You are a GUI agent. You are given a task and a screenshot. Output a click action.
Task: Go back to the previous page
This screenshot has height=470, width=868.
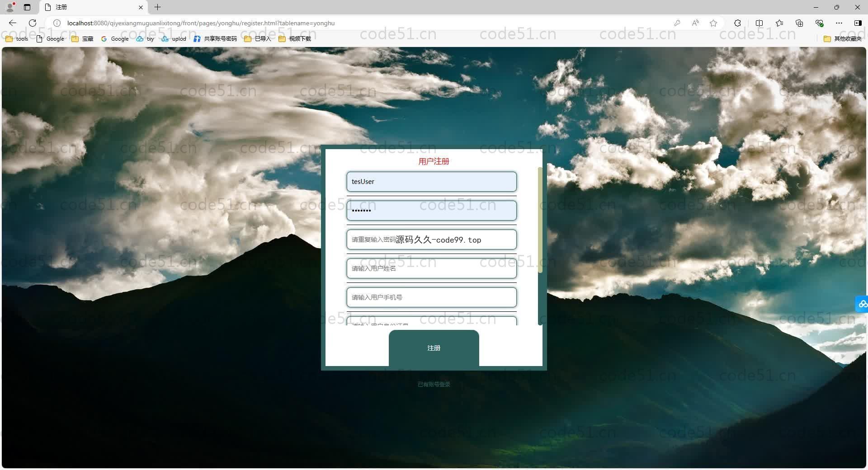pyautogui.click(x=13, y=23)
